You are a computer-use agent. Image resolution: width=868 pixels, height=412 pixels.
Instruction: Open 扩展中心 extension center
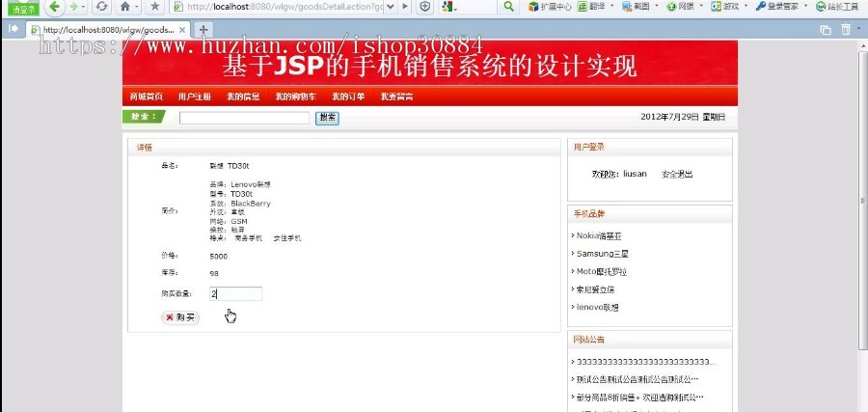click(550, 7)
